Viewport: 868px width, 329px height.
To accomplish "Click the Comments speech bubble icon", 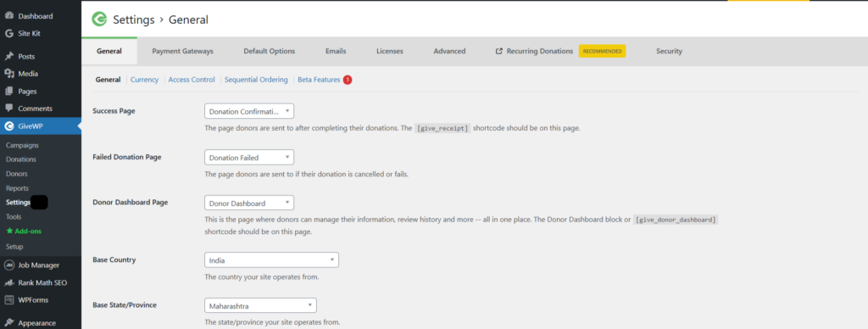I will 8,108.
